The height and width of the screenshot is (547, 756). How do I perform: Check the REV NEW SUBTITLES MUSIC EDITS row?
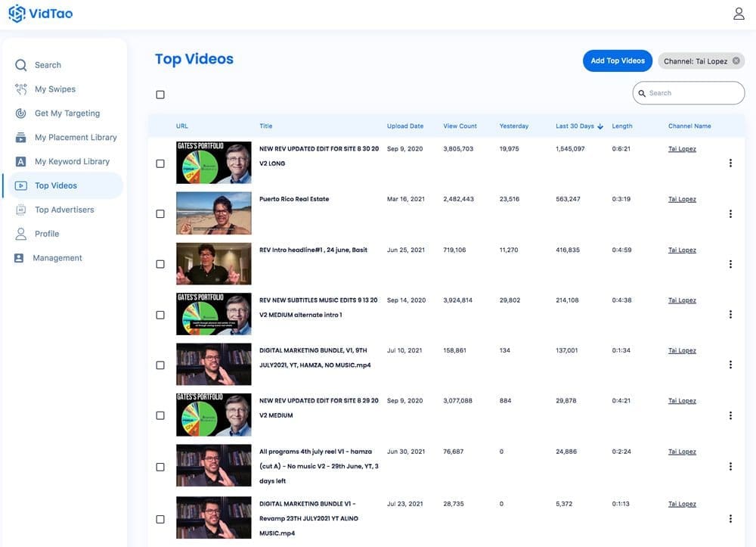point(160,315)
